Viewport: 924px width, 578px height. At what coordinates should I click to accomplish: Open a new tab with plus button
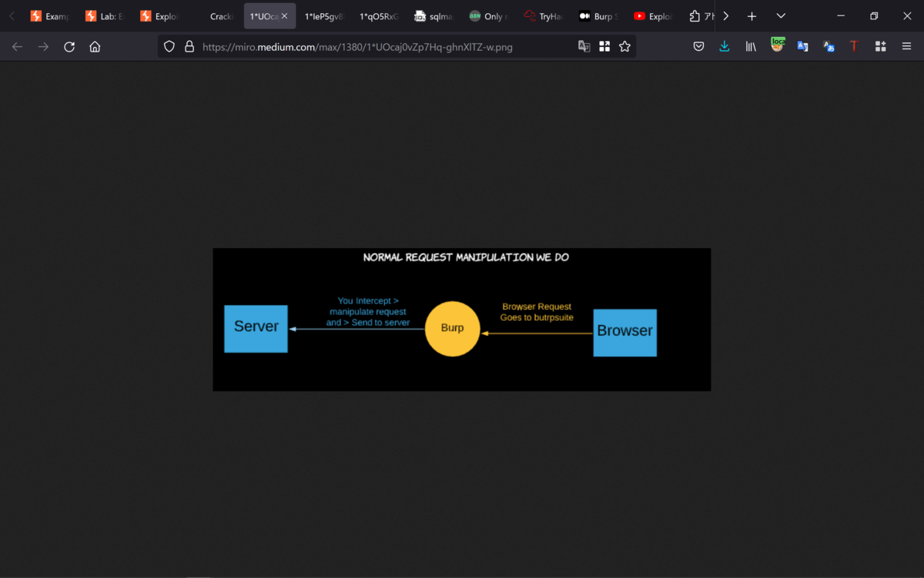[x=752, y=16]
